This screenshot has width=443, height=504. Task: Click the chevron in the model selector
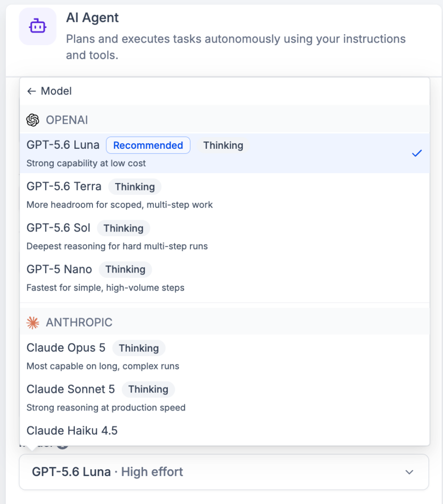click(409, 472)
